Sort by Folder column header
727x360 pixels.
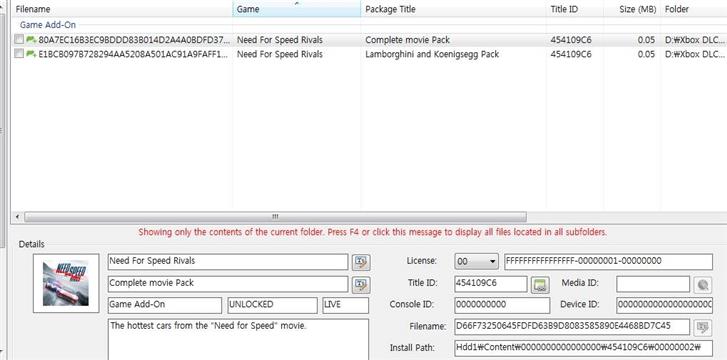pyautogui.click(x=694, y=9)
